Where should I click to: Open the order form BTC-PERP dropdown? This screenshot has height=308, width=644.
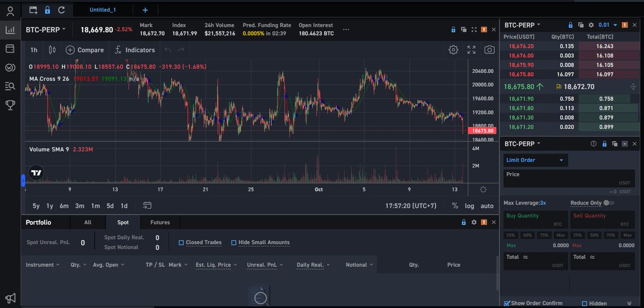click(x=523, y=144)
